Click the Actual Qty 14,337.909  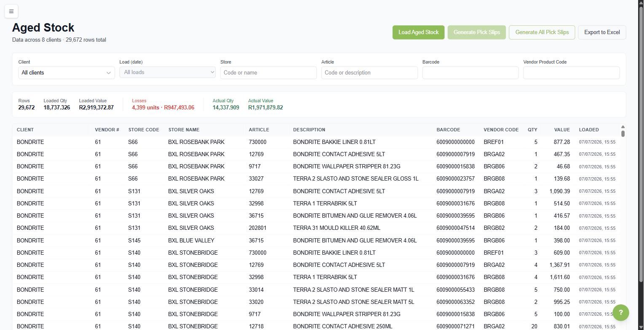pyautogui.click(x=226, y=108)
